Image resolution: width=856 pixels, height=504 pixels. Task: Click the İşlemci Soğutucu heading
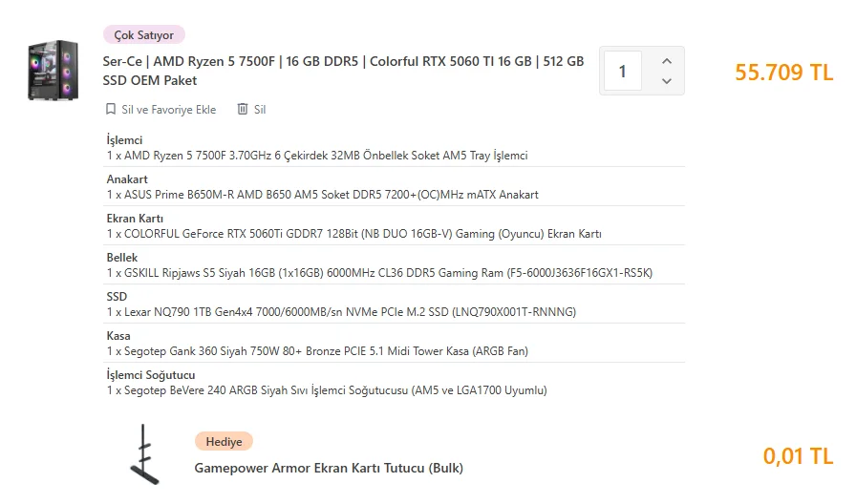click(x=151, y=375)
